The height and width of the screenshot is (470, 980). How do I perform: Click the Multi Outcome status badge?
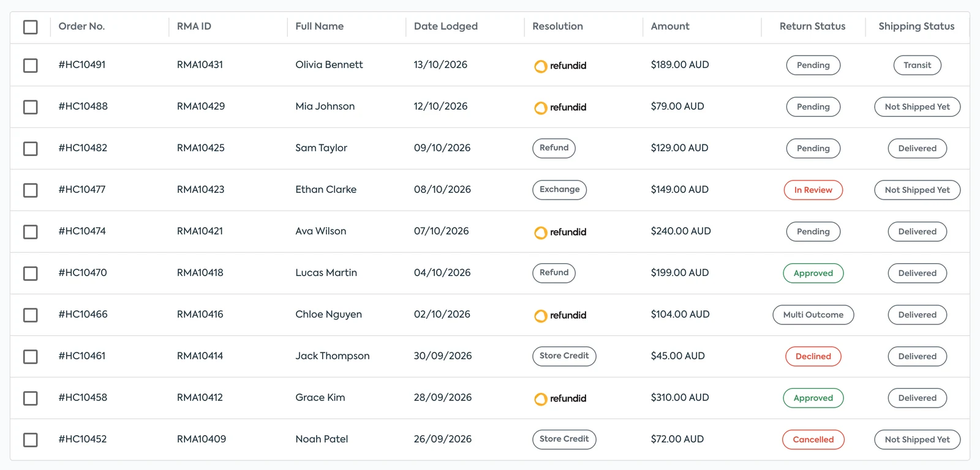813,315
